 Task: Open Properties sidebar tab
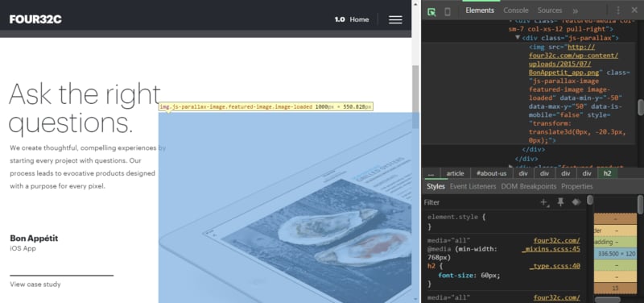[x=576, y=186]
